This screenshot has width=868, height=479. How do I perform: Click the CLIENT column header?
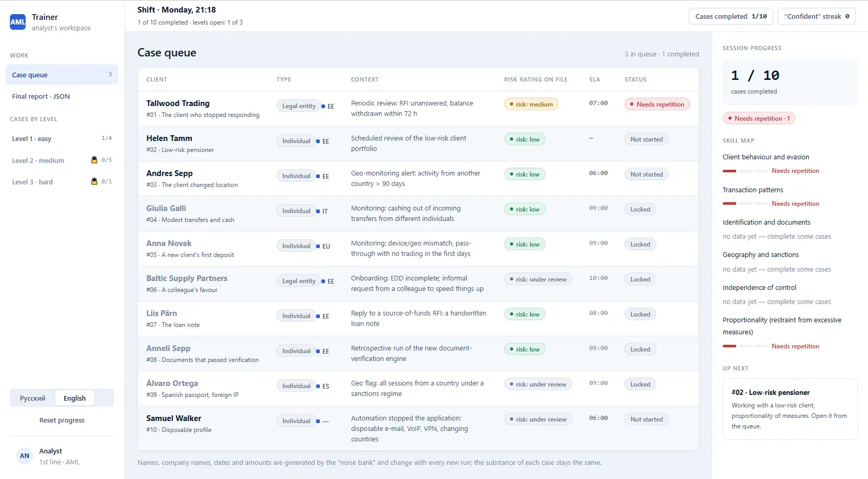(157, 79)
